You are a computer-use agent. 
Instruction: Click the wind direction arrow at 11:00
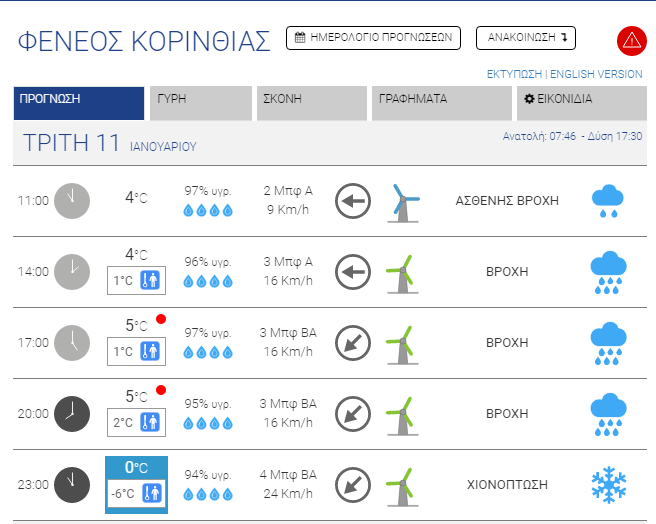click(x=352, y=200)
